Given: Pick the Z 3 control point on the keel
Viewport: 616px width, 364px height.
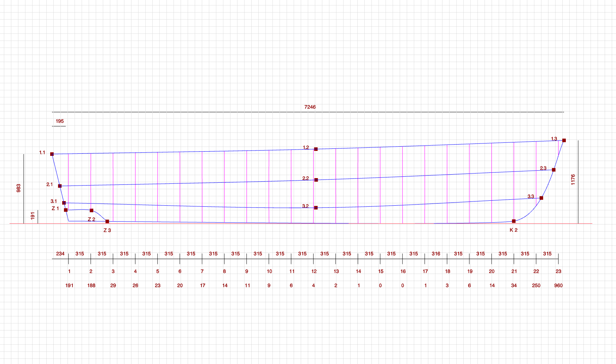Looking at the screenshot, I should (107, 222).
